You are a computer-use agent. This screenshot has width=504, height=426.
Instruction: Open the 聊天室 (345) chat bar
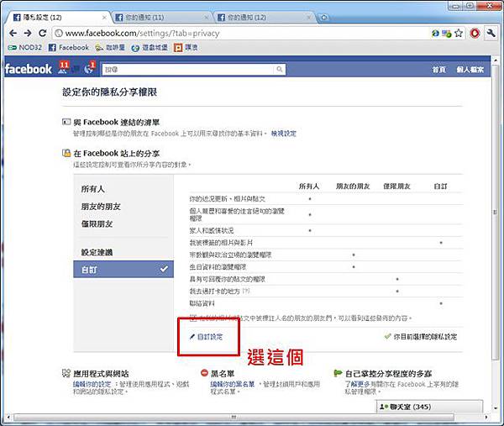point(429,407)
